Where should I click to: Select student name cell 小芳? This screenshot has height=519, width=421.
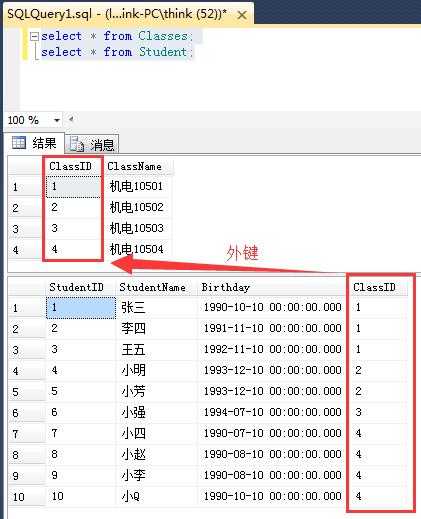click(157, 391)
